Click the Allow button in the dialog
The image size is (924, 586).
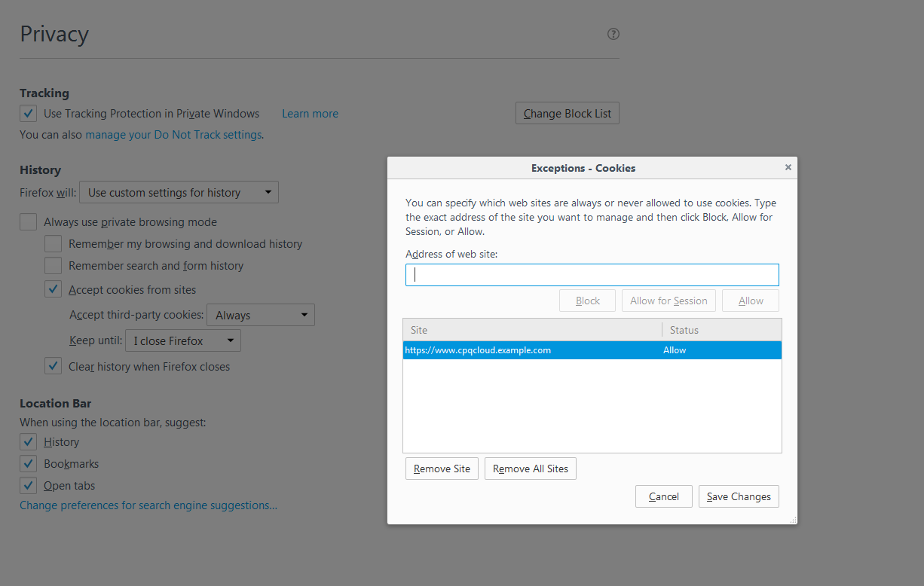751,301
